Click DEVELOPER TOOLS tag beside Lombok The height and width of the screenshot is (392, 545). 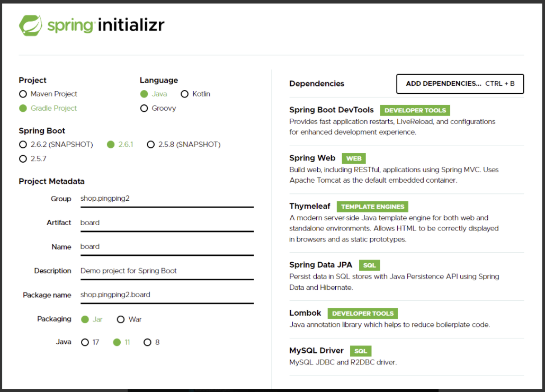362,314
